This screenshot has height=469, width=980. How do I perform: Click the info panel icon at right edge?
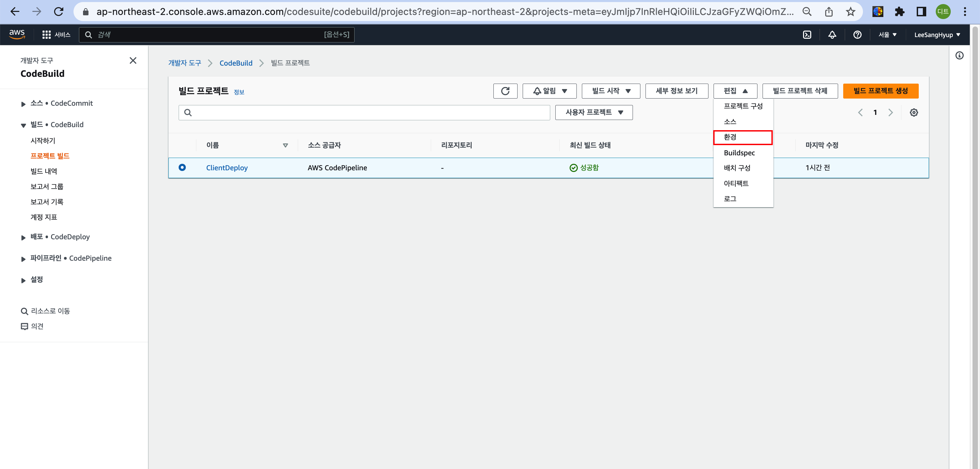(x=959, y=55)
